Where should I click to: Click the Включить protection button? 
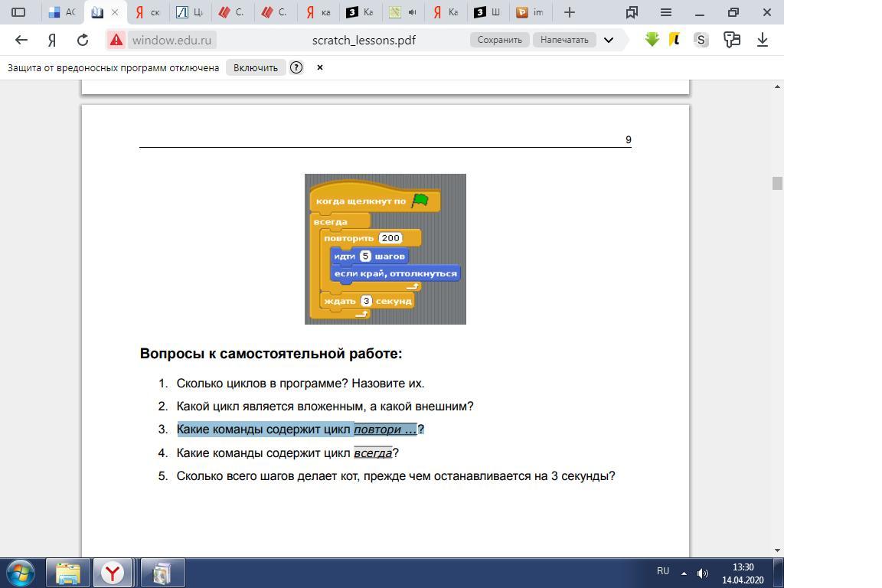256,67
